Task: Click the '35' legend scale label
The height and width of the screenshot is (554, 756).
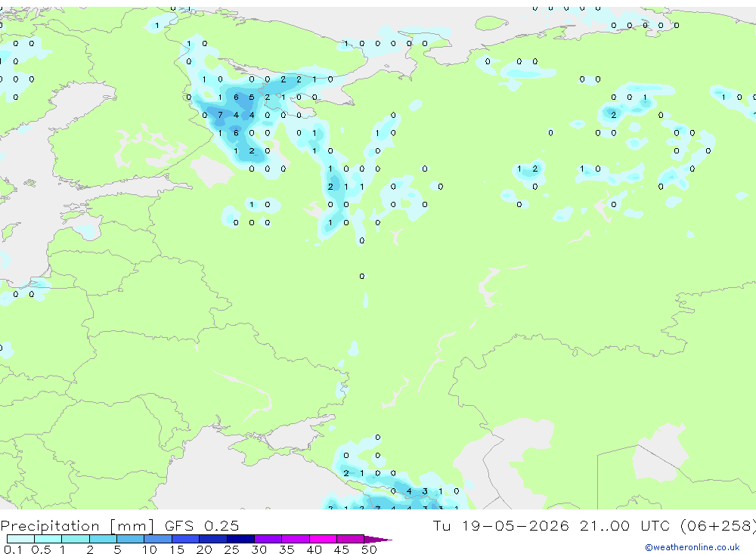Action: [287, 549]
